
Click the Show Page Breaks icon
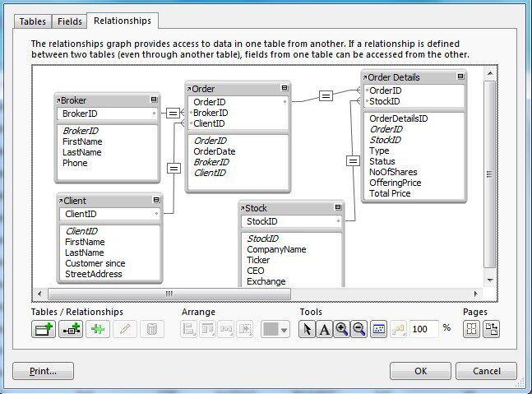click(472, 329)
